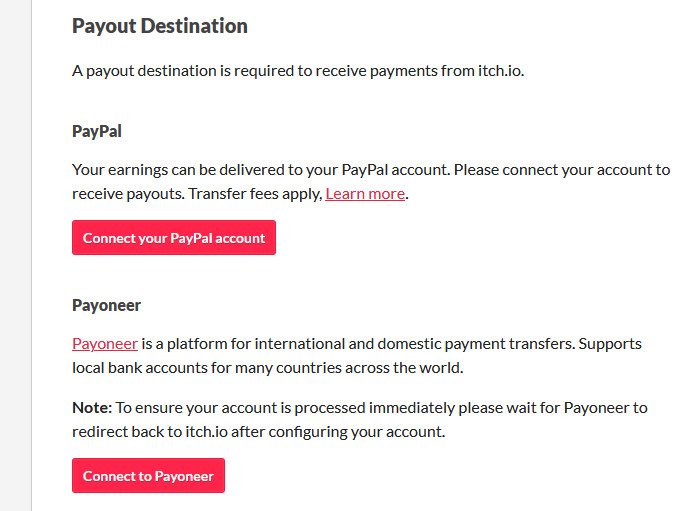Open the Learn more link about transfer fees
Viewport: 692px width, 511px height.
[x=365, y=193]
